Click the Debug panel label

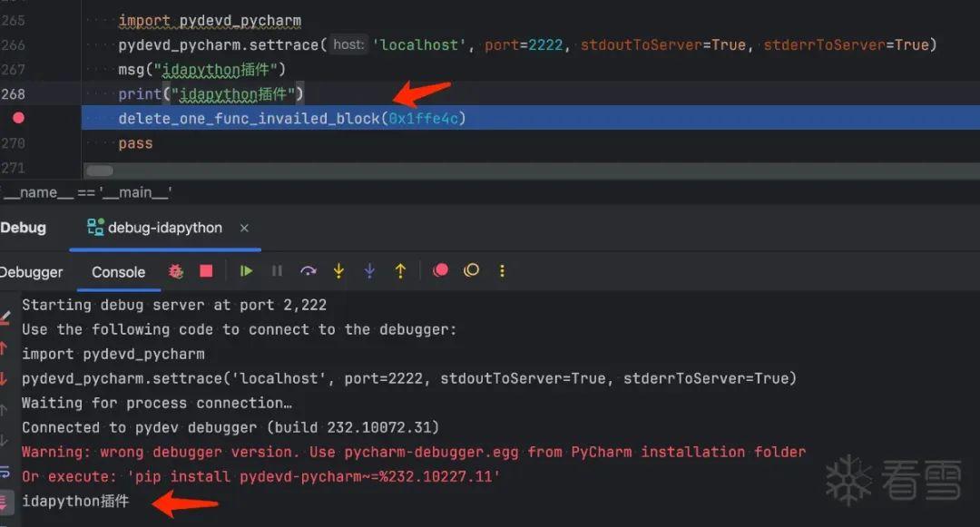pos(22,228)
